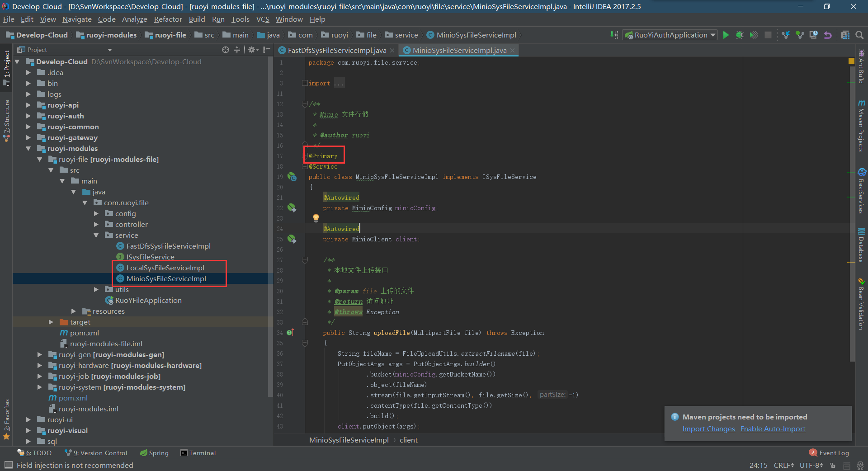This screenshot has width=868, height=471.
Task: Click the Import Changes link
Action: pyautogui.click(x=708, y=429)
